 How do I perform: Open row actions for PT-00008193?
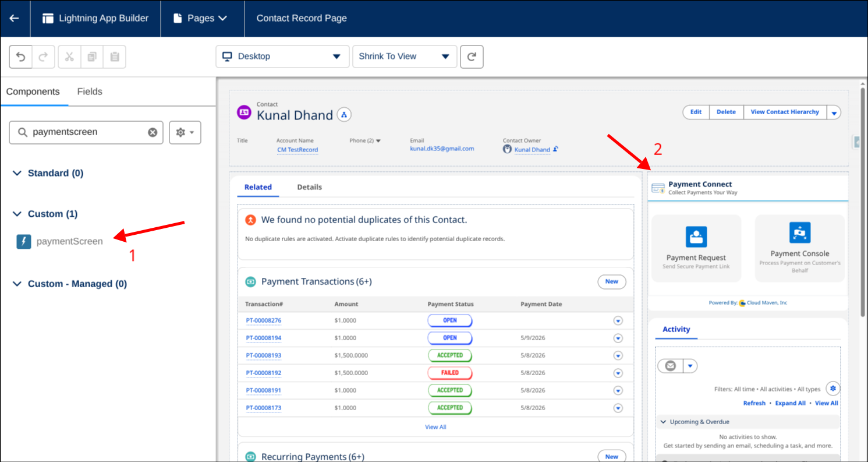pyautogui.click(x=618, y=356)
